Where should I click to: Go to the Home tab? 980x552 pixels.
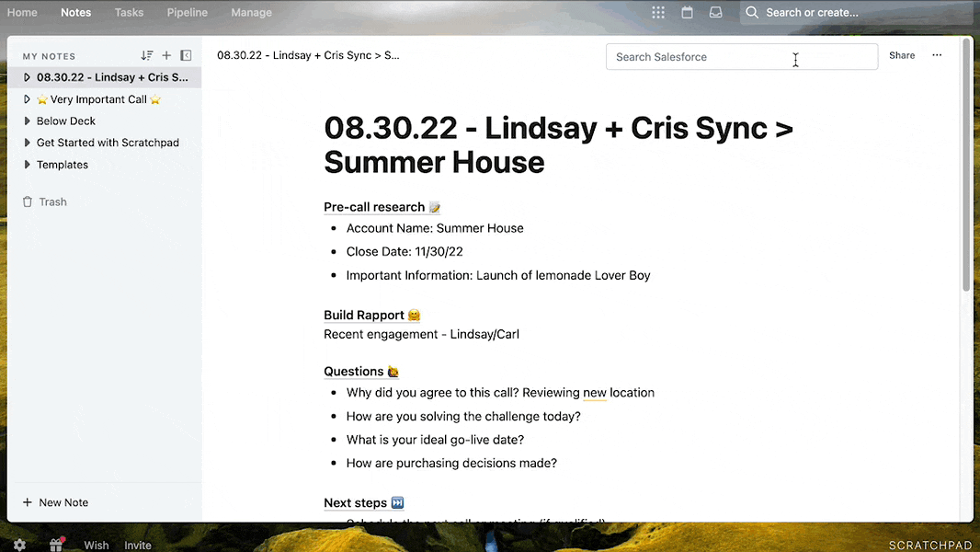tap(22, 13)
